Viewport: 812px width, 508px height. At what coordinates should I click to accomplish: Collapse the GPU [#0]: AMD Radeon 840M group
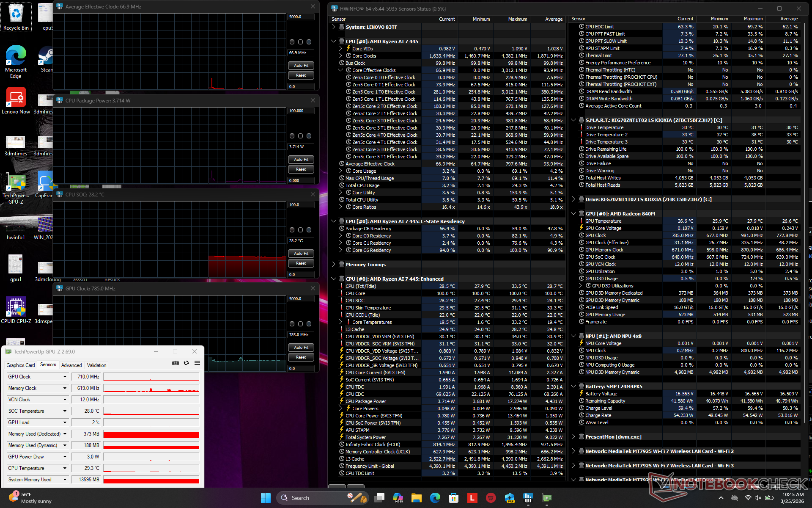pyautogui.click(x=573, y=214)
